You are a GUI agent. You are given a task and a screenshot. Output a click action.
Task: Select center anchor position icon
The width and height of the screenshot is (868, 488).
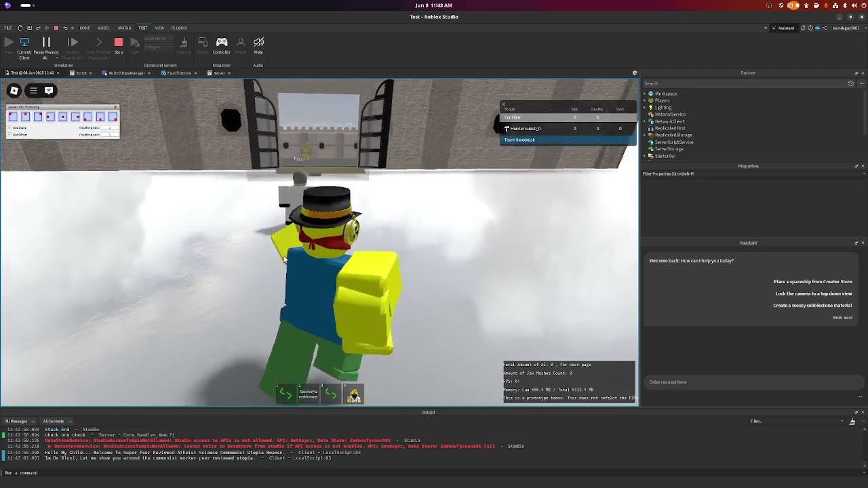[63, 117]
